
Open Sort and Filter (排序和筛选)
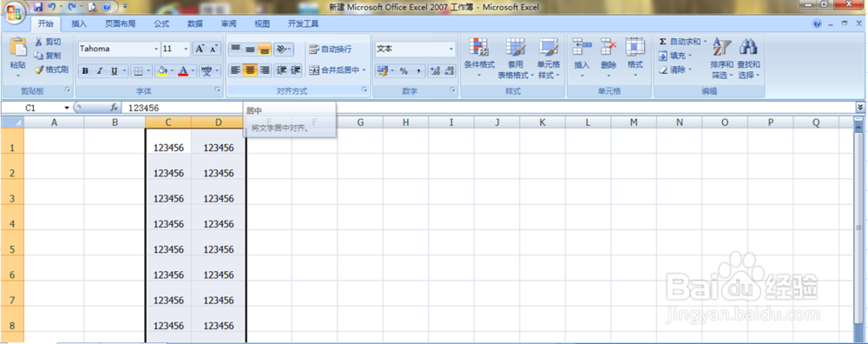[722, 59]
